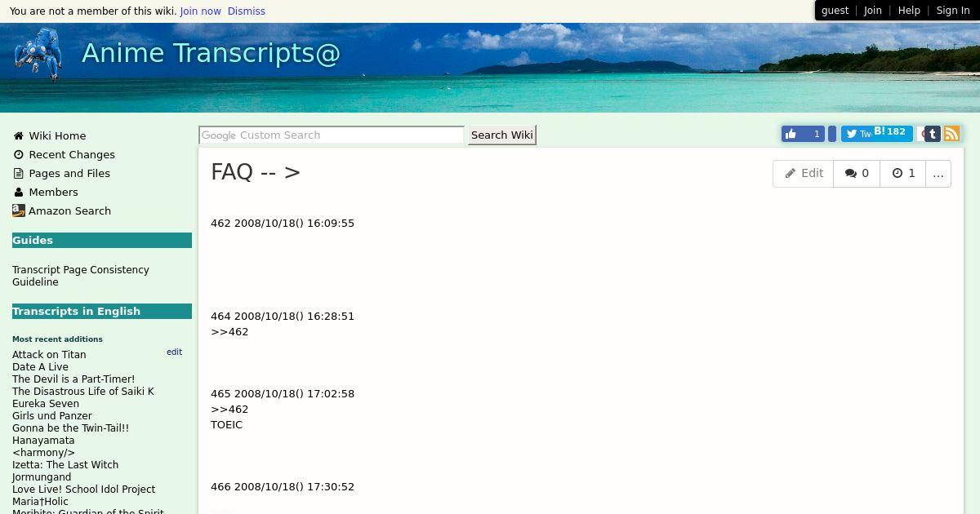
Task: Open Transcript Page Consistency Guideline
Action: 81,276
